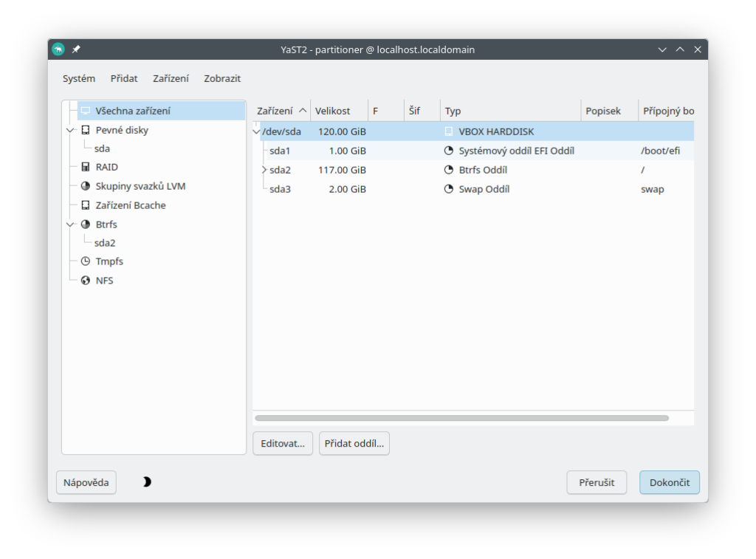Select Všechna zařízení in the sidebar

tap(133, 111)
